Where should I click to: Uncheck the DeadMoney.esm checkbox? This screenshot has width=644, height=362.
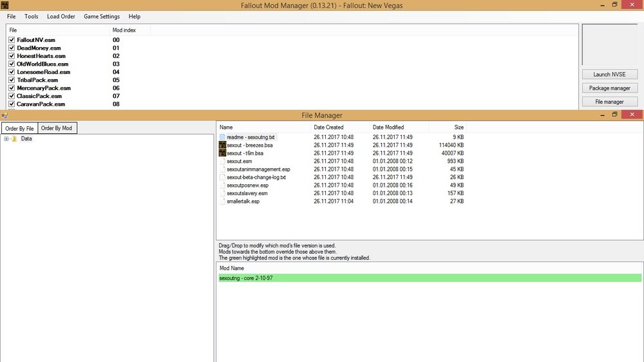tap(12, 48)
